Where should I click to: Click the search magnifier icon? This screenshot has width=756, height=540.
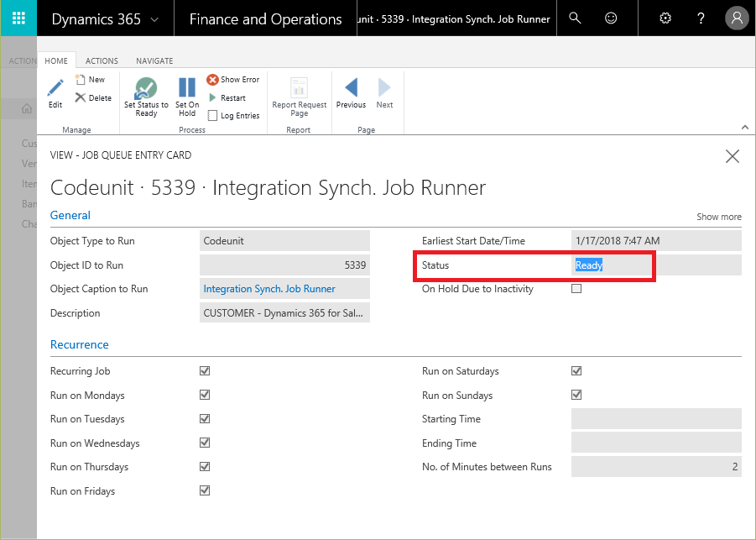[575, 18]
